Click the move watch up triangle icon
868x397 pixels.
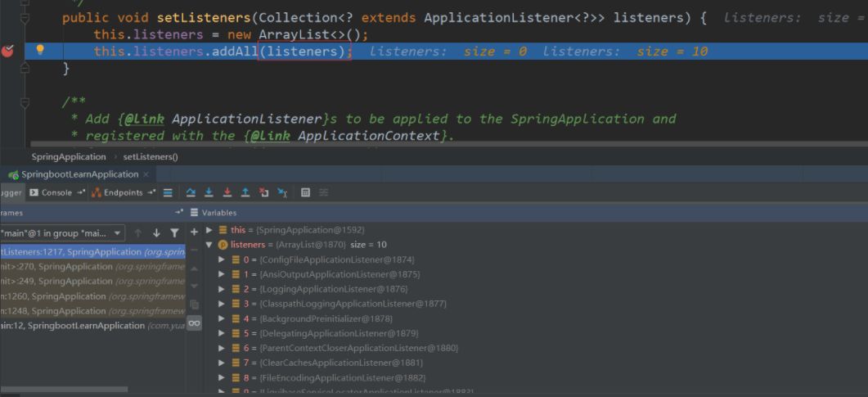tap(194, 268)
